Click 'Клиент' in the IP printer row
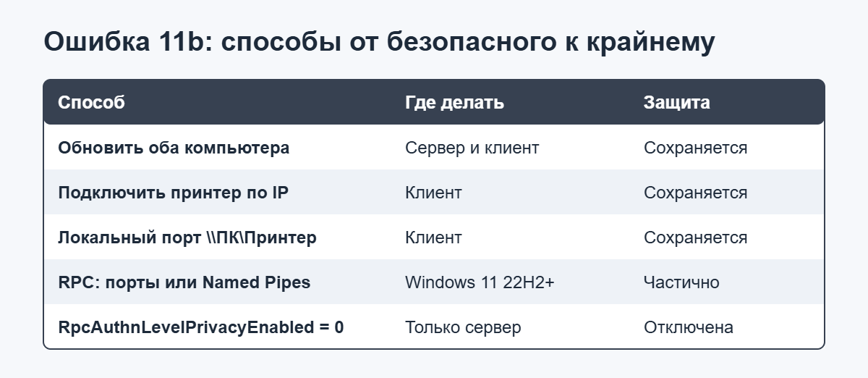The height and width of the screenshot is (378, 868). (x=433, y=193)
